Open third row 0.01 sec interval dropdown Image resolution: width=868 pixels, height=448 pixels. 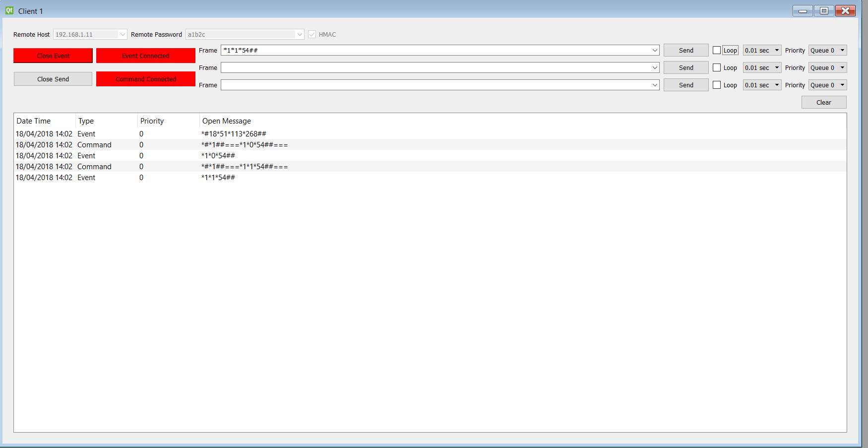tap(762, 85)
